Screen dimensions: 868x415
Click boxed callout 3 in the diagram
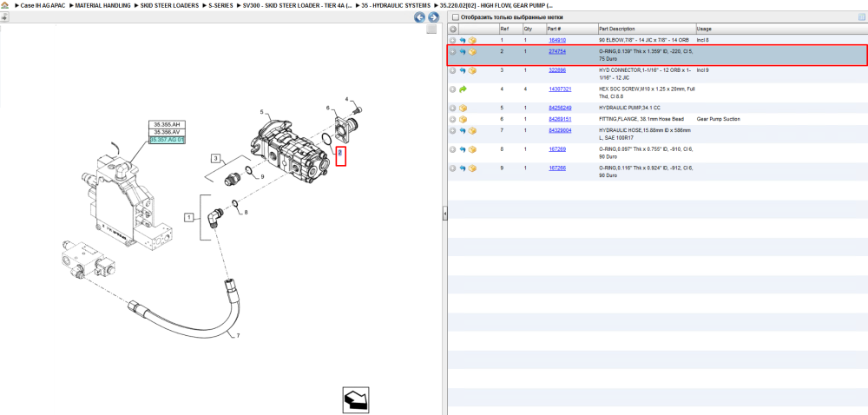217,159
